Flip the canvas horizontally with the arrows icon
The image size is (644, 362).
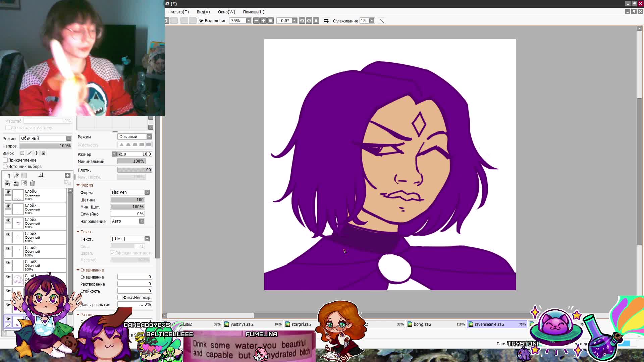click(x=326, y=21)
